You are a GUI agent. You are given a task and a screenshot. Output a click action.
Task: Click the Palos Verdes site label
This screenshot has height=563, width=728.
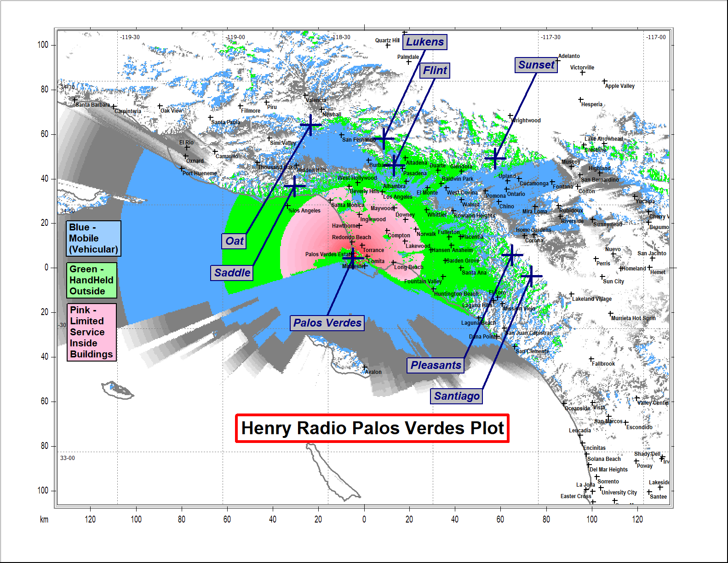327,323
